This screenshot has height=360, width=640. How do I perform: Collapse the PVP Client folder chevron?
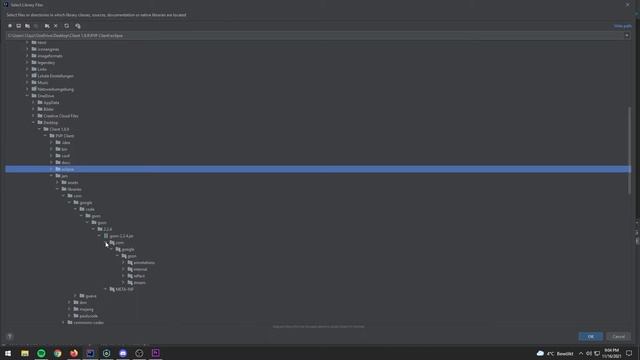[x=45, y=136]
